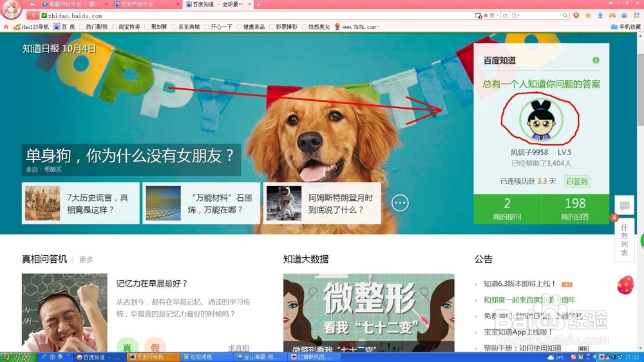Click the search magnifier icon in the search box
Screen dimensions: 644x362
(565, 15)
